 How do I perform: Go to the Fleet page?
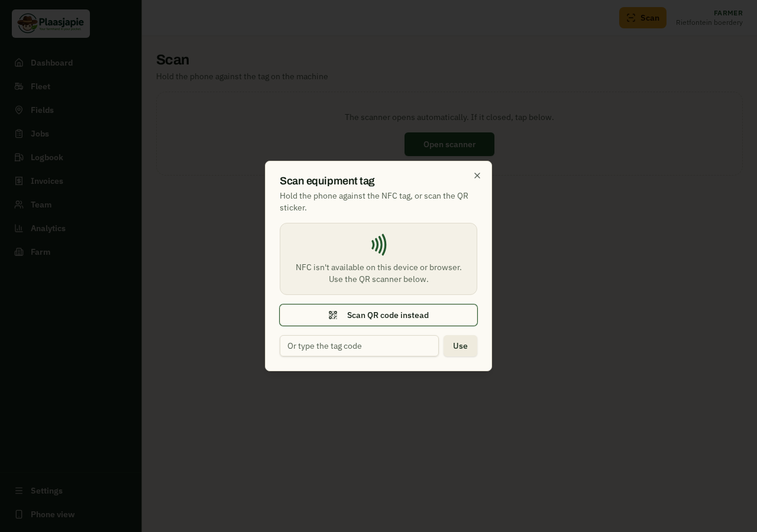pos(71,86)
